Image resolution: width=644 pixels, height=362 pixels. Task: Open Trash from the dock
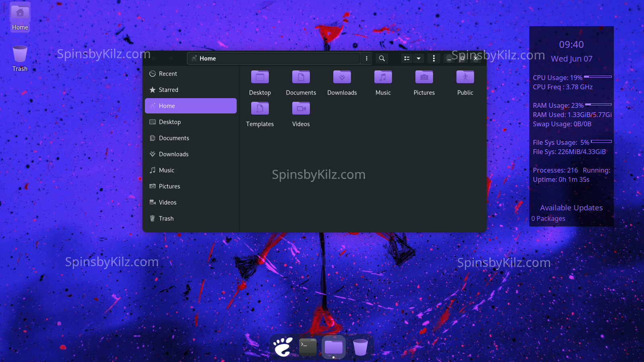pos(360,347)
